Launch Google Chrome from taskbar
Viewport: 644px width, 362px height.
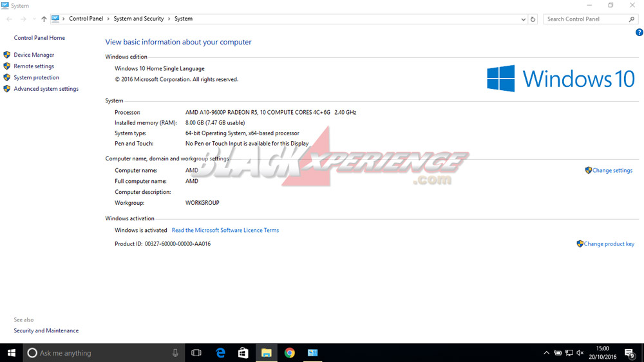(x=290, y=353)
